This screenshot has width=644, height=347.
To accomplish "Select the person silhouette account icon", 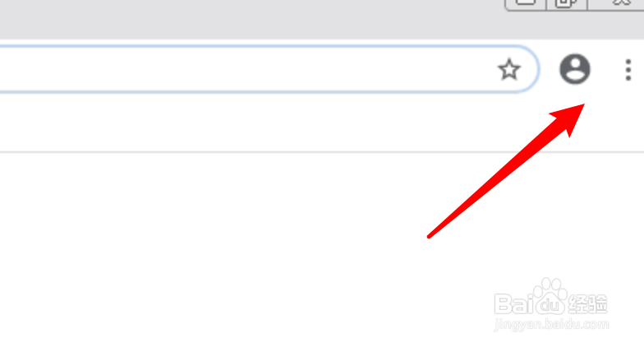I will coord(575,69).
